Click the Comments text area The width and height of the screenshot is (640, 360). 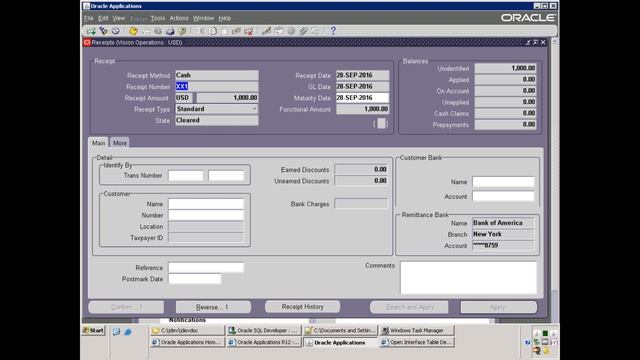(x=468, y=278)
